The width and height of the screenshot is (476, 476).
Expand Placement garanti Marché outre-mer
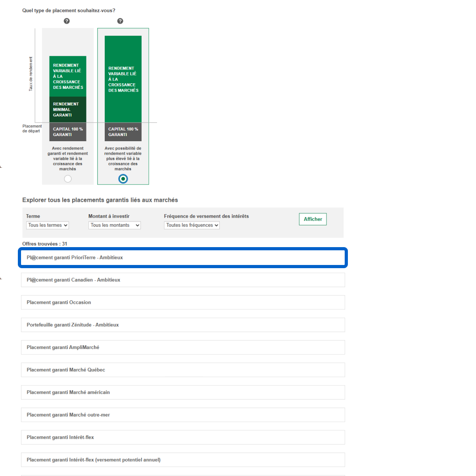pos(182,415)
